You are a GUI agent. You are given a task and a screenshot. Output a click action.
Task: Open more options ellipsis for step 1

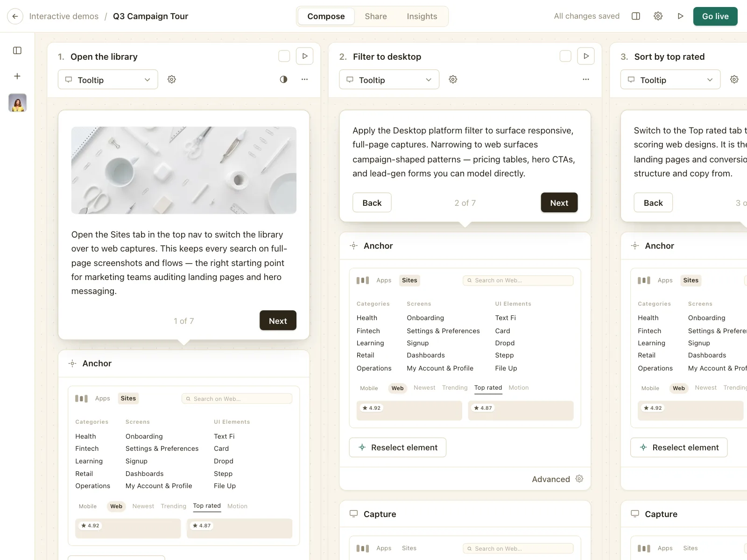[305, 79]
